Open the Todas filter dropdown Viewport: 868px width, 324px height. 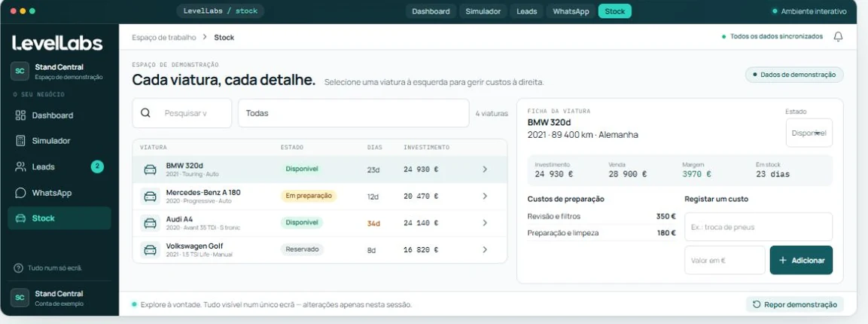pos(353,113)
